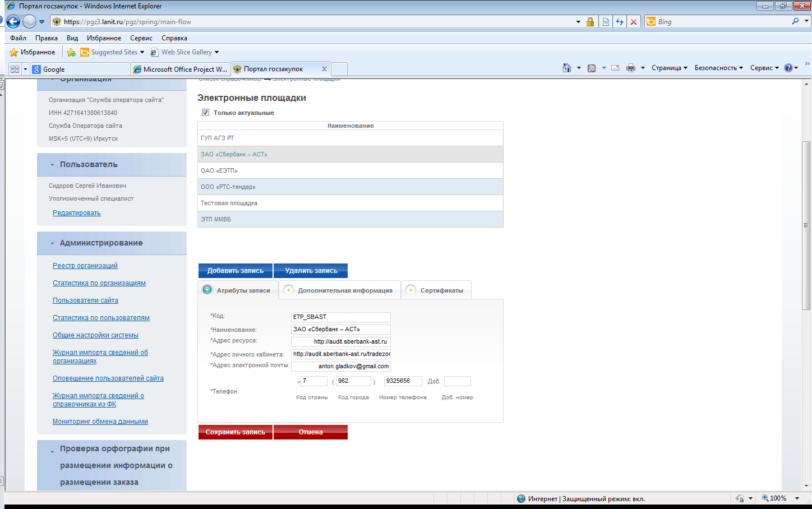Click the plus icon on Дополнительная информация tab
Screen dimensions: 812x509
(288, 290)
